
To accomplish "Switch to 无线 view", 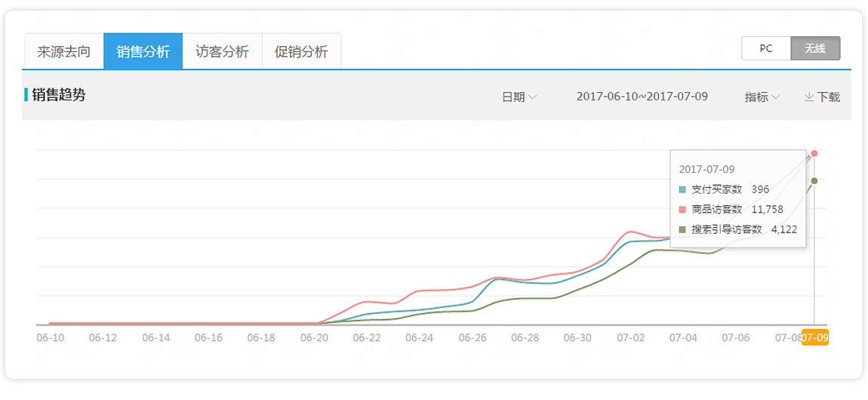I will click(815, 49).
